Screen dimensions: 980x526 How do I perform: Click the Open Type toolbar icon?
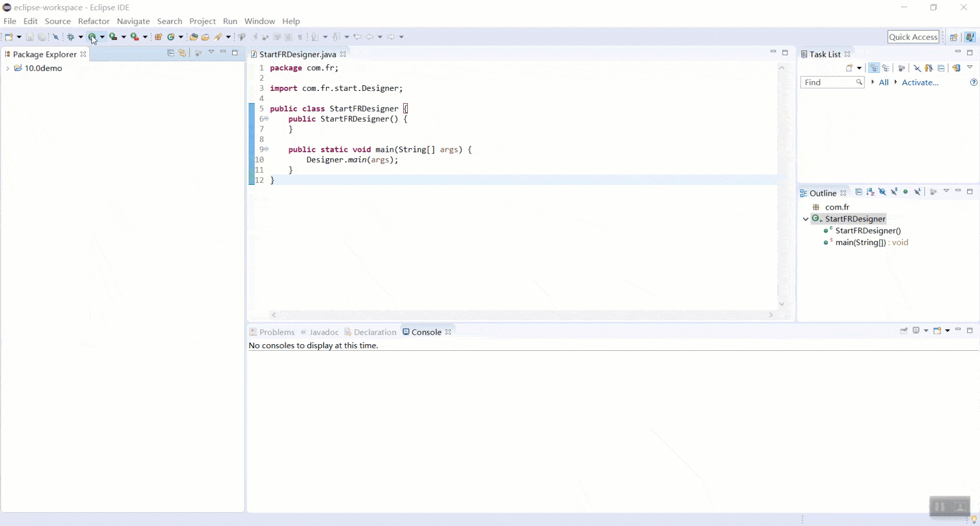coord(194,37)
